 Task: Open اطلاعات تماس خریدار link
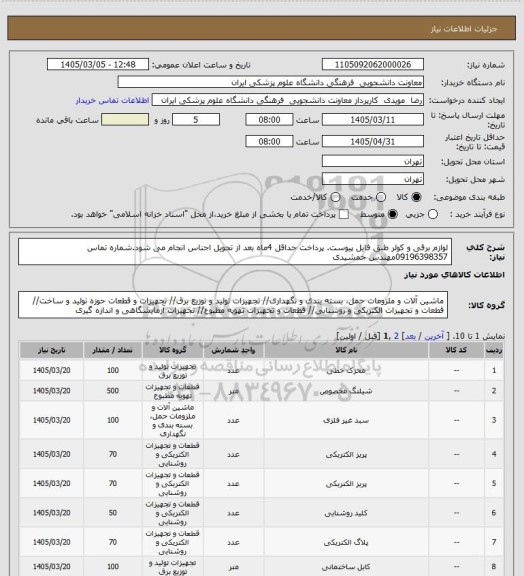click(112, 100)
